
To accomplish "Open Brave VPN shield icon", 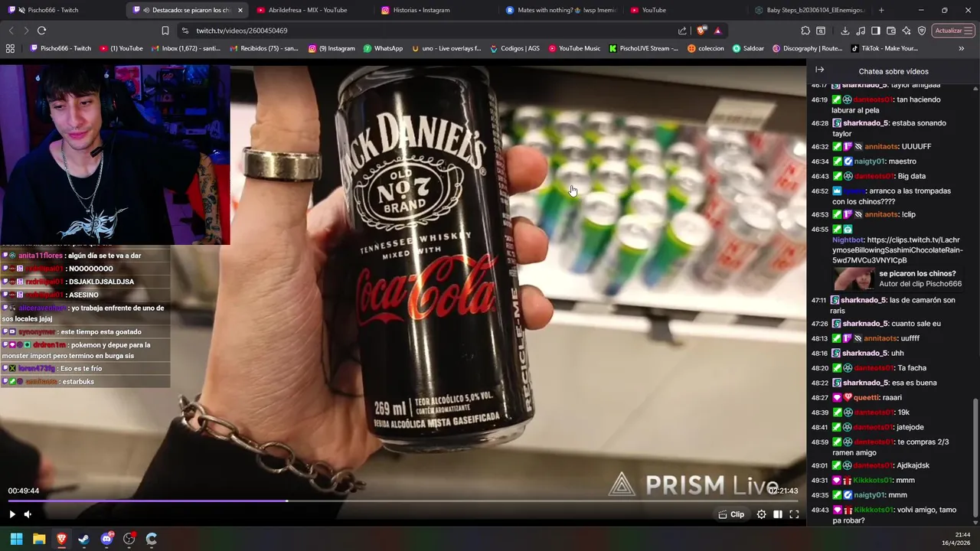I will (922, 31).
